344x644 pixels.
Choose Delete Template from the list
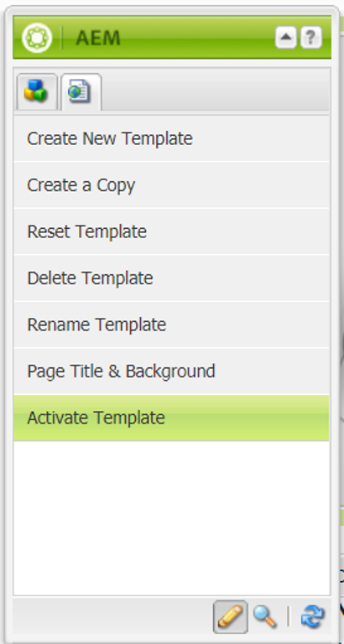point(171,278)
